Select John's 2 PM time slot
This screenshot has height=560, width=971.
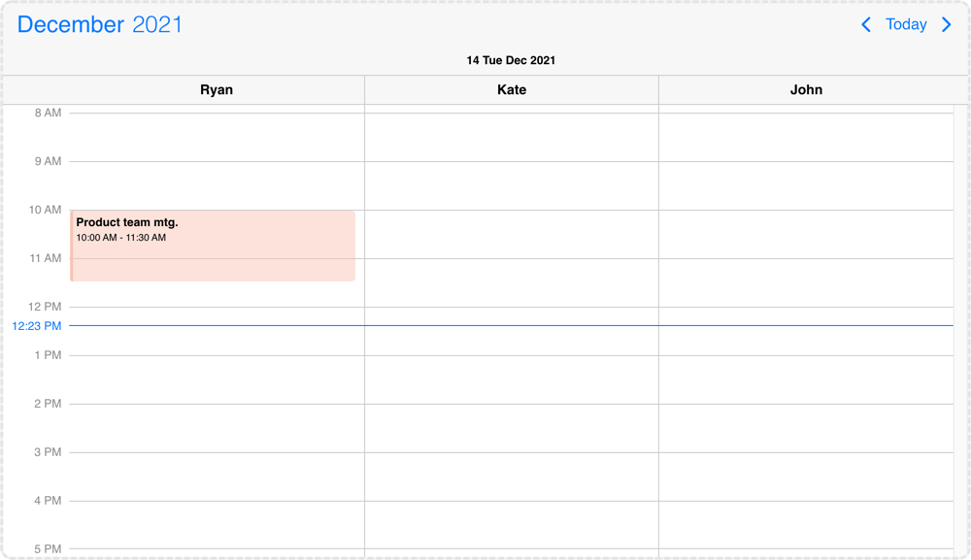[806, 428]
